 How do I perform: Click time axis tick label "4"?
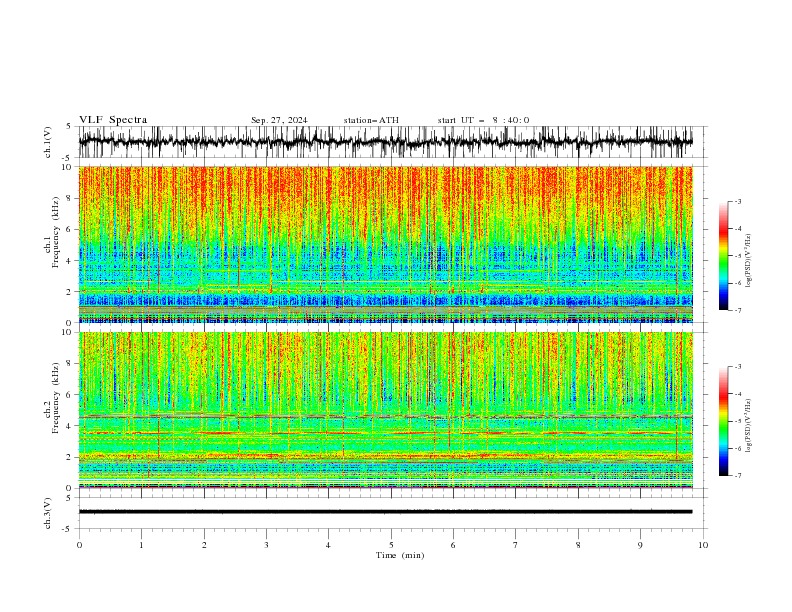328,545
